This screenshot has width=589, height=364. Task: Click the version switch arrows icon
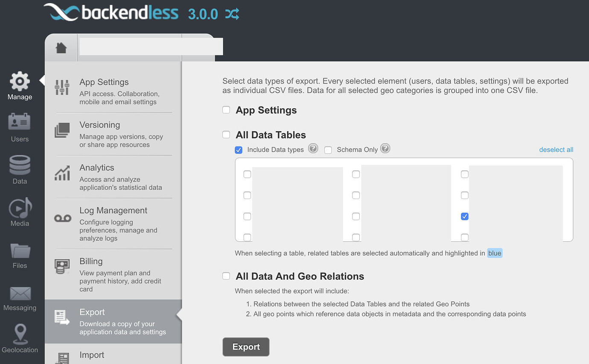[232, 14]
